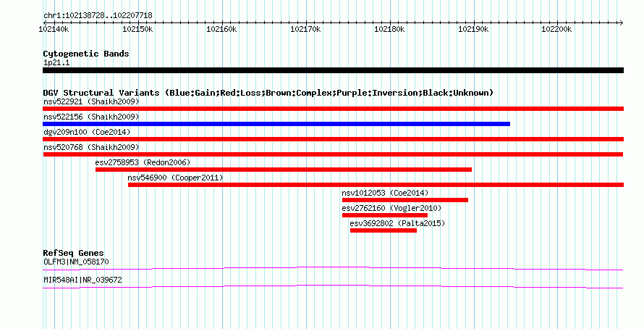Click the MIR548AI|NR_039672 gene label
The image size is (644, 329).
click(x=82, y=280)
